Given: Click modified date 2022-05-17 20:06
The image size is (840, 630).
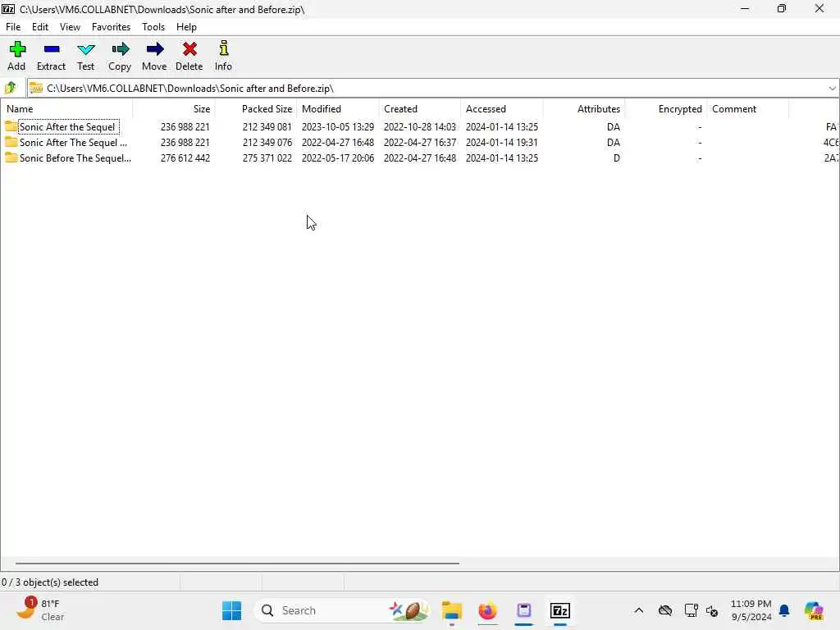Looking at the screenshot, I should (x=338, y=158).
